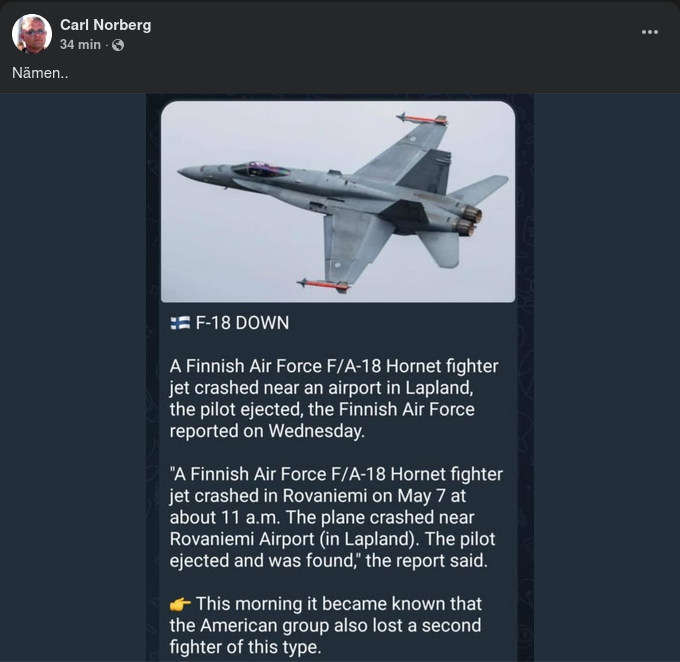Click the jet's engine exhaust nozzles

(469, 220)
